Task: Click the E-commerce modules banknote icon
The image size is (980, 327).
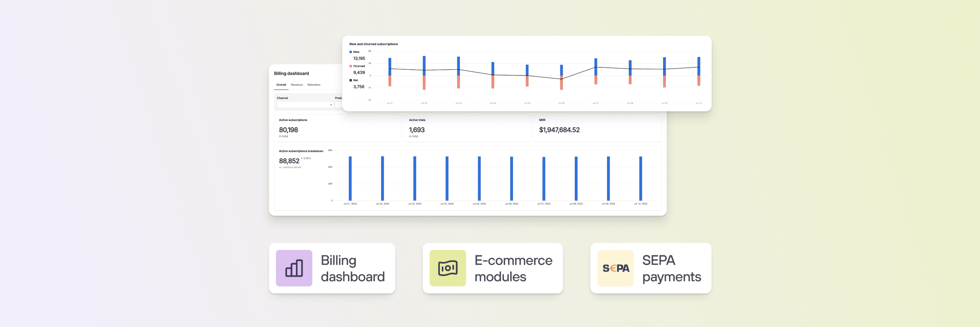Action: (448, 268)
